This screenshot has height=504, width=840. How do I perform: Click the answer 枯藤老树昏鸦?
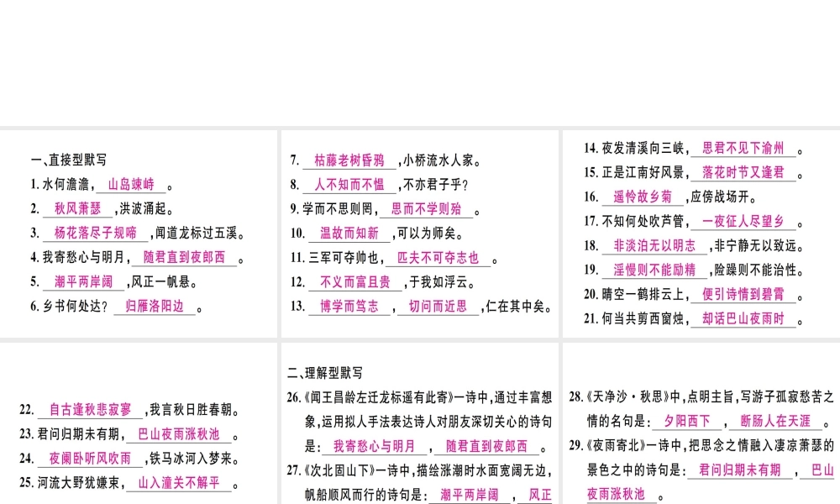click(349, 160)
